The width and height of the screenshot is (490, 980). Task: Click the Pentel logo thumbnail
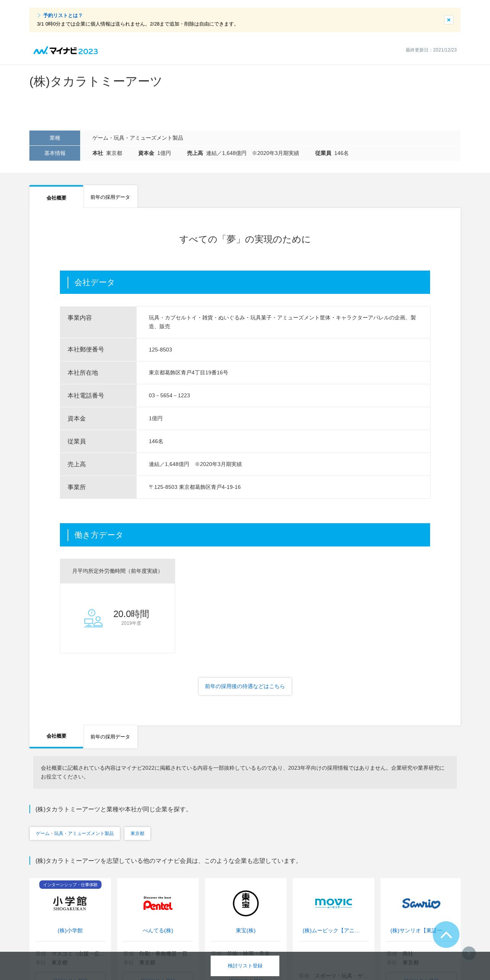click(x=158, y=904)
